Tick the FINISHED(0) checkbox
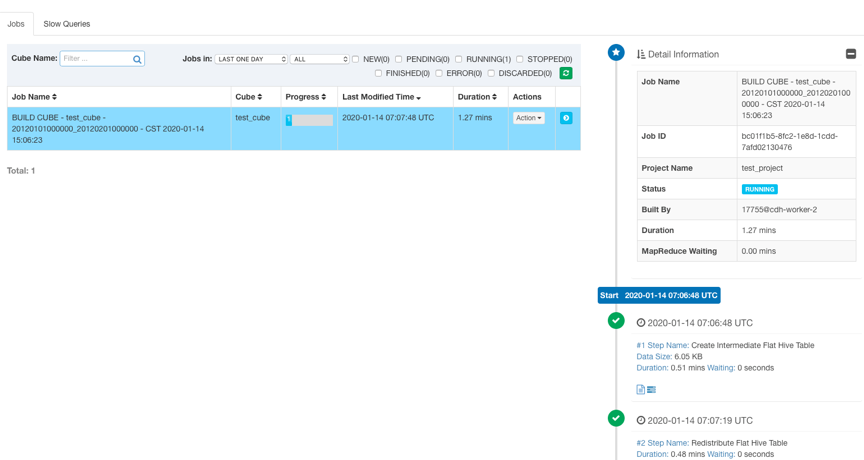Image resolution: width=864 pixels, height=460 pixels. tap(378, 73)
